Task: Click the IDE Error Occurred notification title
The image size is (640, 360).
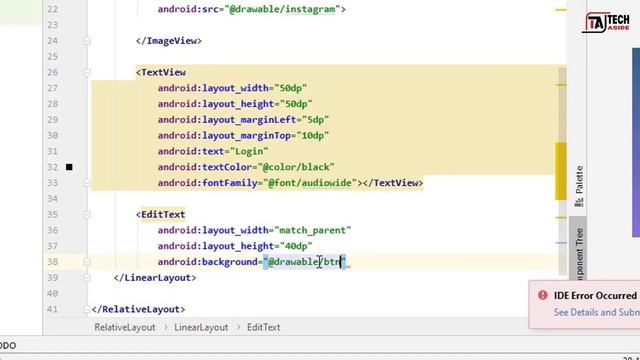Action: [595, 296]
